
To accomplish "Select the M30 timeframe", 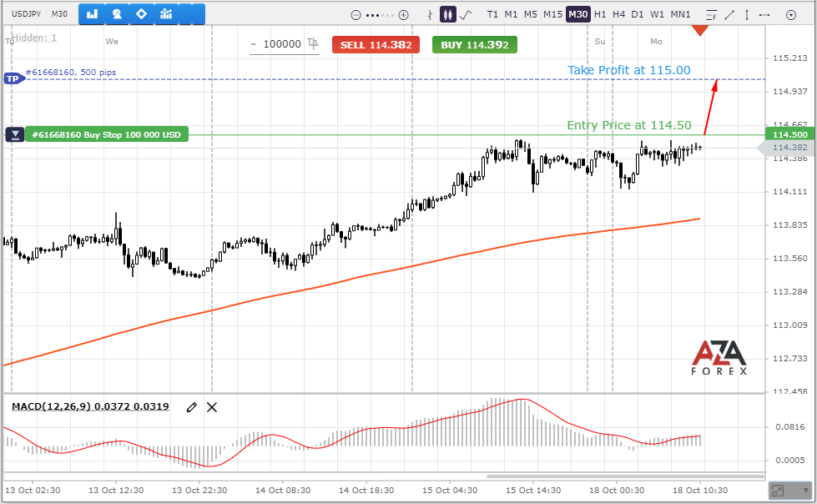I will [x=578, y=14].
